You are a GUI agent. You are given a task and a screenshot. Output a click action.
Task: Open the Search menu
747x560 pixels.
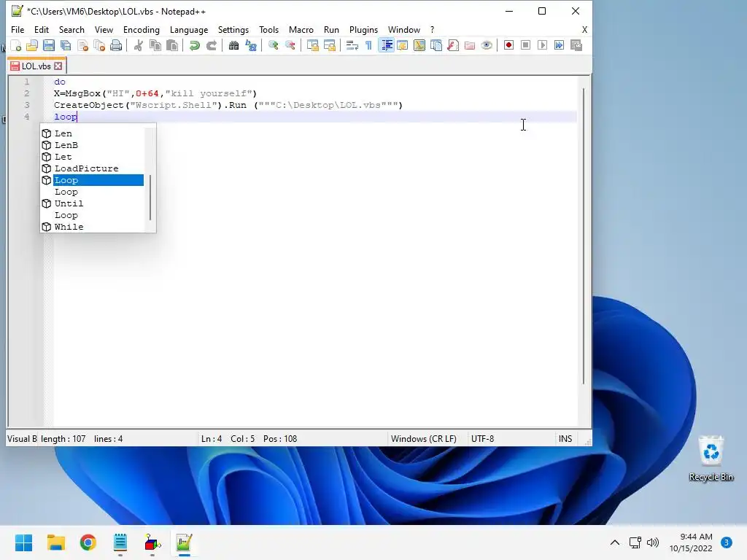tap(71, 29)
